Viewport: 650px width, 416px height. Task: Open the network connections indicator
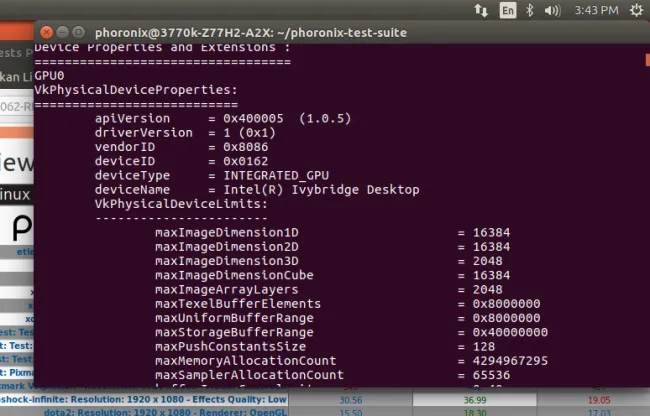tap(480, 10)
